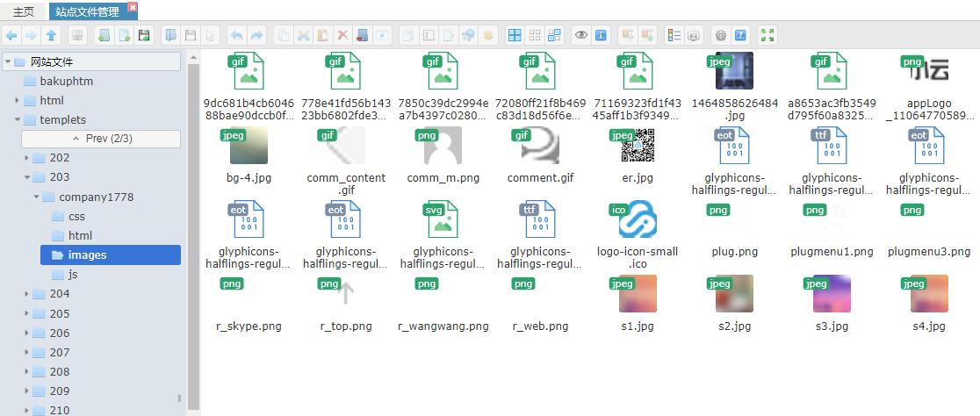Click the r_wangwang.png file name
This screenshot has height=416, width=980.
tap(443, 326)
